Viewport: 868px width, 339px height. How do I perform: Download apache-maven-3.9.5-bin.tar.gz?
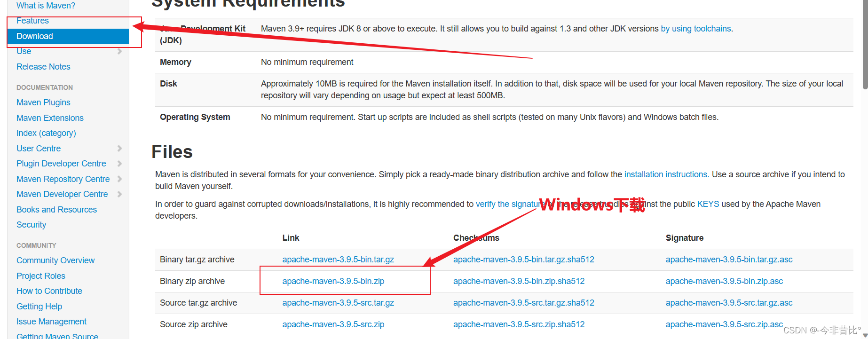pos(338,260)
